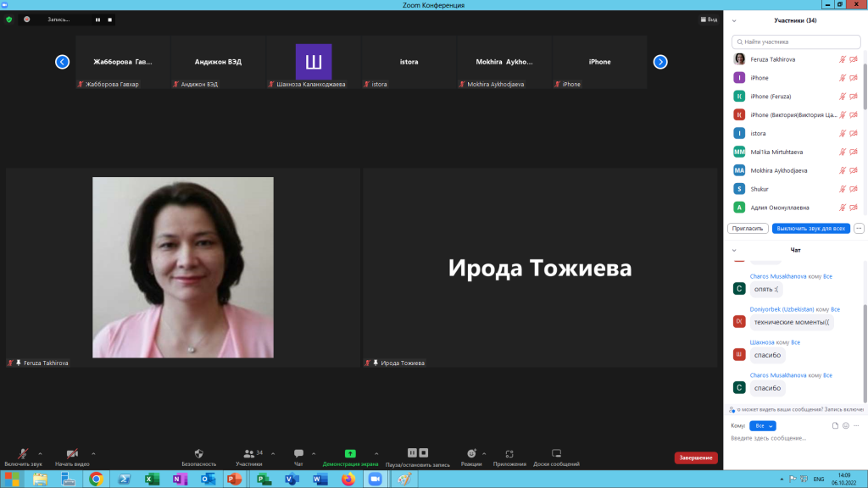Viewport: 868px width, 488px height.
Task: Start Демонстрация экрана screen sharing
Action: pos(349,453)
